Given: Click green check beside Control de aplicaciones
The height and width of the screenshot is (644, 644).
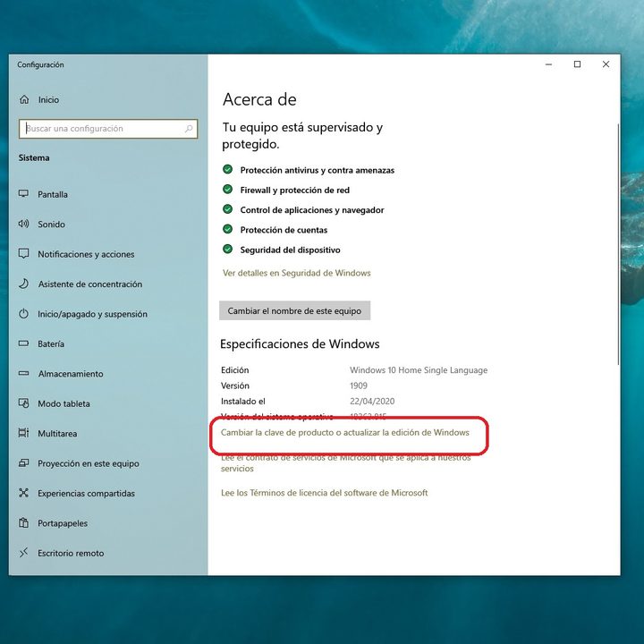Looking at the screenshot, I should [227, 209].
